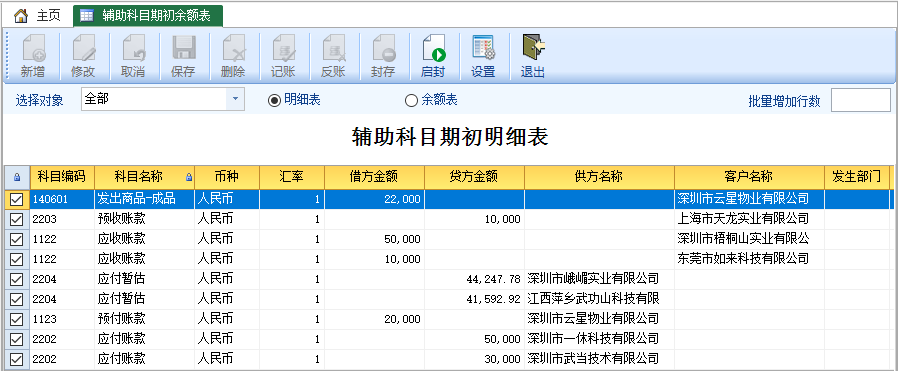Viewport: 898px width, 371px height.
Task: Click the 记账 (Post) toolbar icon
Action: coord(283,48)
